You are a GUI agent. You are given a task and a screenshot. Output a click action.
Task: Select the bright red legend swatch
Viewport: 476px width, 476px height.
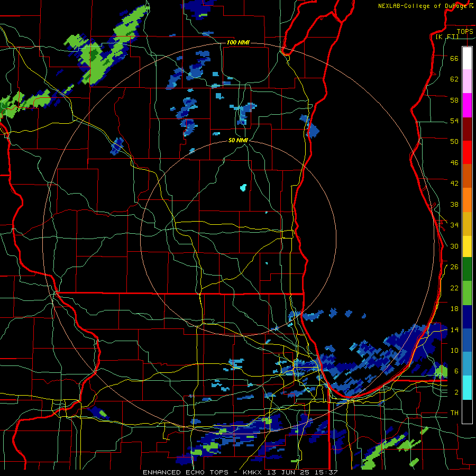point(467,152)
